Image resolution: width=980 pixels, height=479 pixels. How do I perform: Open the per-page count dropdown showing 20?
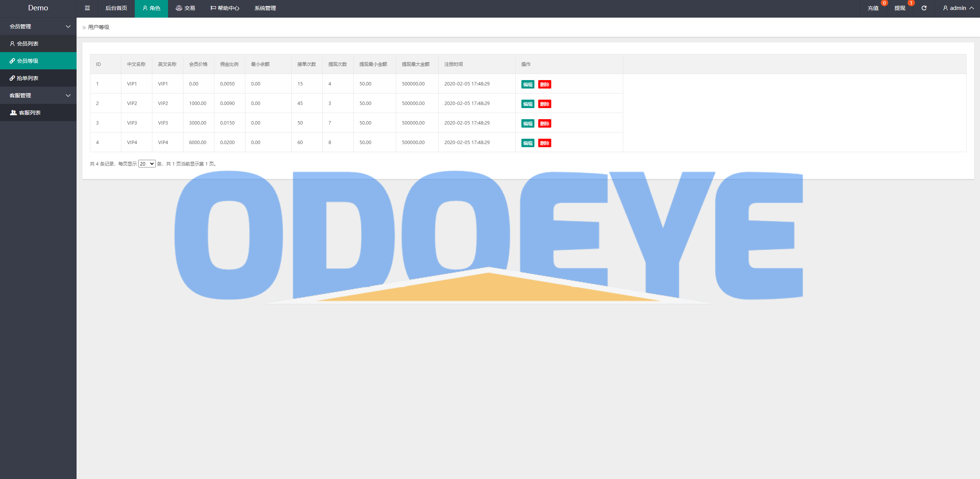point(147,164)
